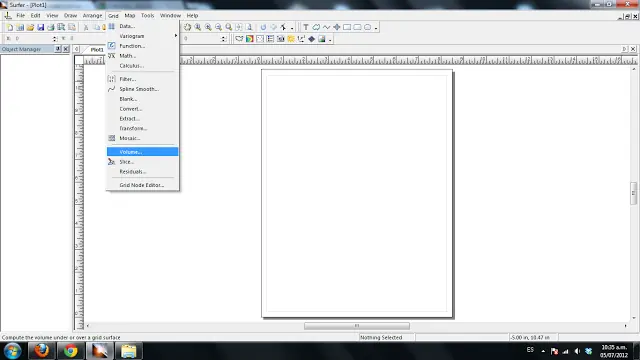The width and height of the screenshot is (640, 360).
Task: Open the Arrange menu
Action: click(92, 16)
